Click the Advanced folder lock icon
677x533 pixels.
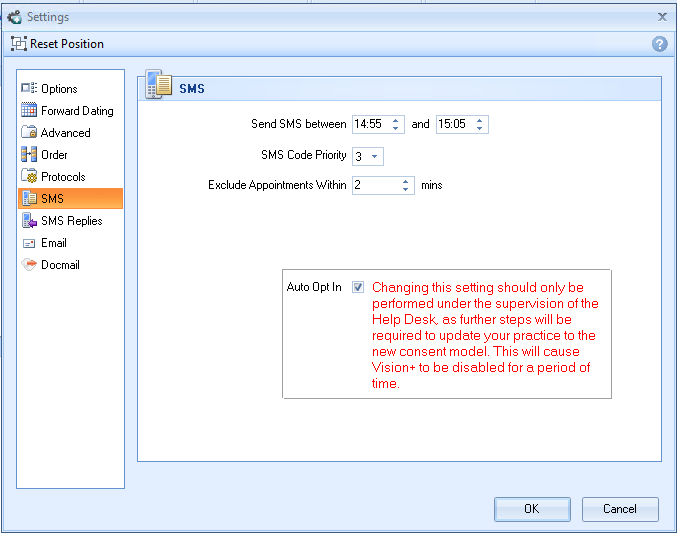click(x=29, y=132)
